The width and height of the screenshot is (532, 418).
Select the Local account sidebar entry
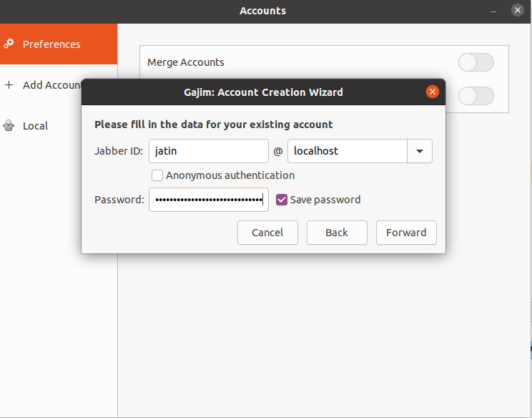pos(35,126)
